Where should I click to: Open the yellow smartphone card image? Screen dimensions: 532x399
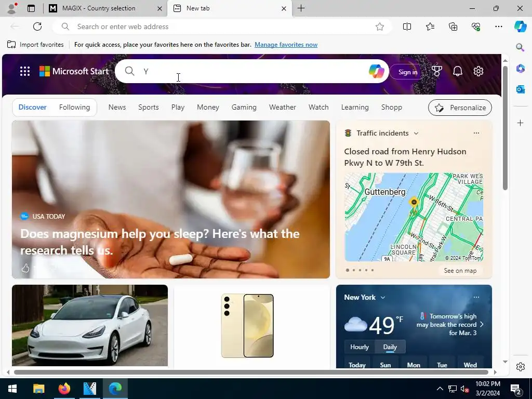pyautogui.click(x=247, y=326)
